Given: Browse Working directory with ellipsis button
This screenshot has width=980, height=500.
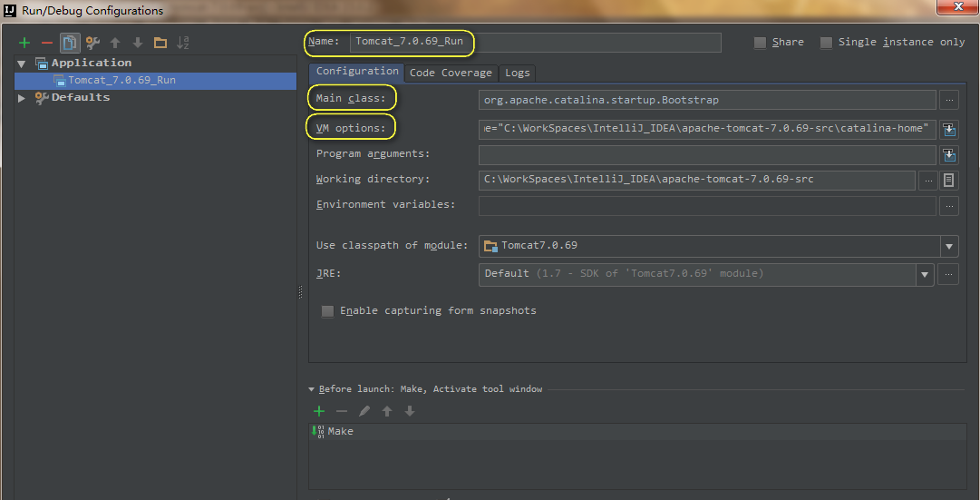Looking at the screenshot, I should click(928, 181).
